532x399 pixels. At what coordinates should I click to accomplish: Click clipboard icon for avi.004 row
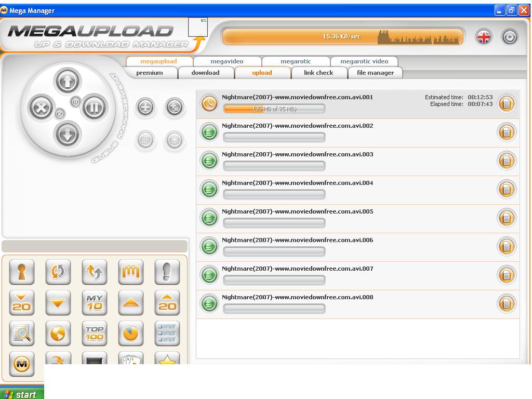click(507, 189)
